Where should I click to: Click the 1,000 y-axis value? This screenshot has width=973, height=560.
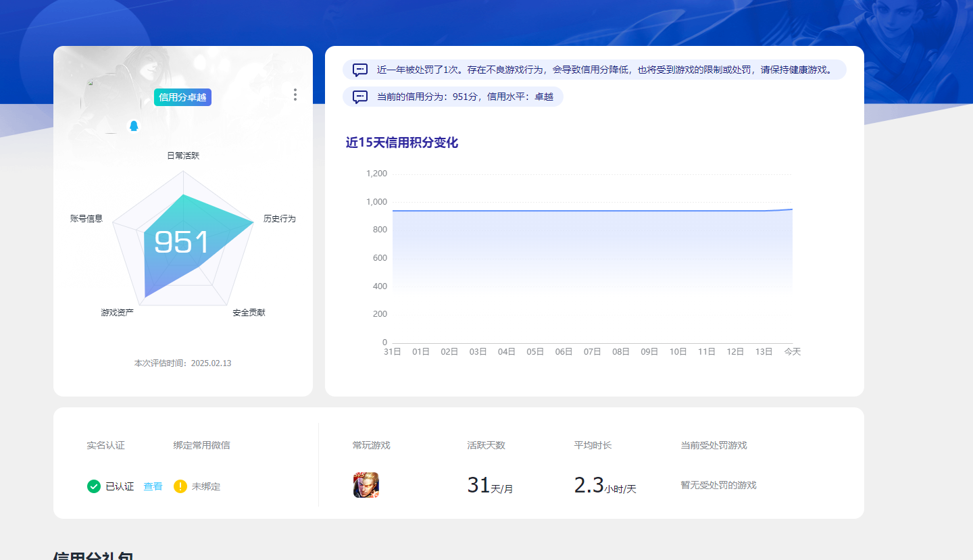click(x=376, y=202)
